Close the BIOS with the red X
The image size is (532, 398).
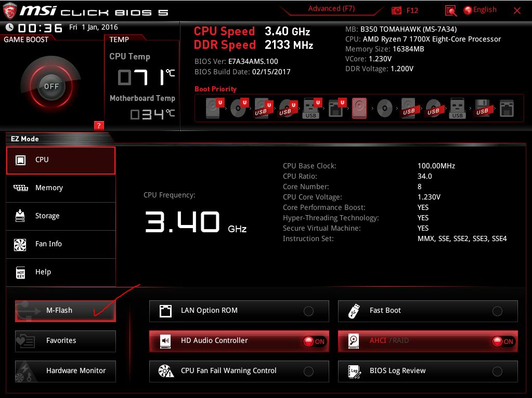click(517, 10)
